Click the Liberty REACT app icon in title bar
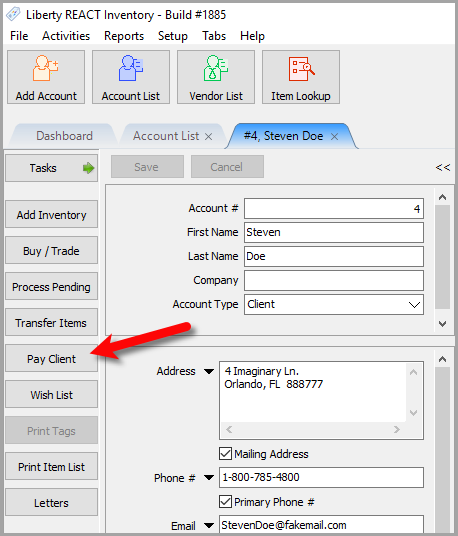 point(13,14)
